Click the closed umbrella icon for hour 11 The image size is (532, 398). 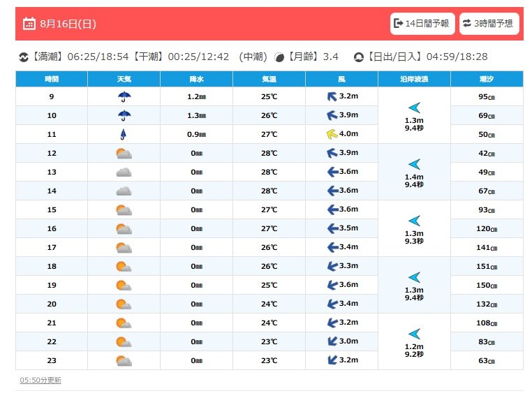[124, 134]
